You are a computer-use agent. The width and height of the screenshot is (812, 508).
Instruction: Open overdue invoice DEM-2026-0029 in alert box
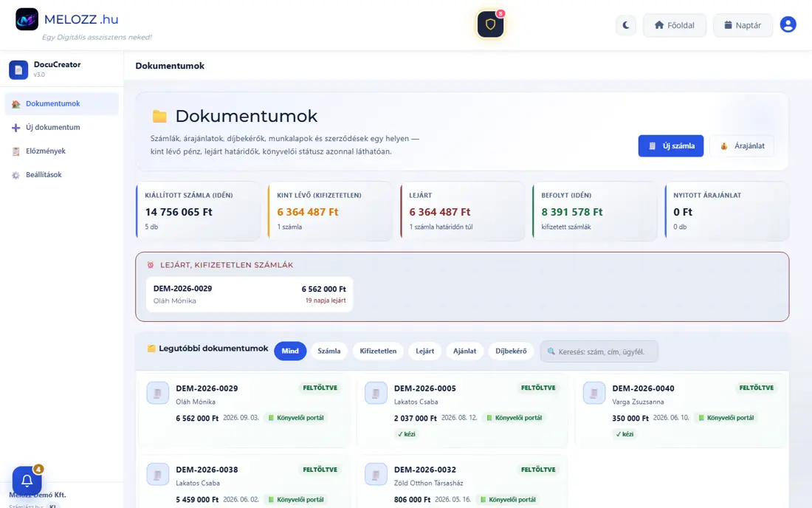click(x=250, y=294)
